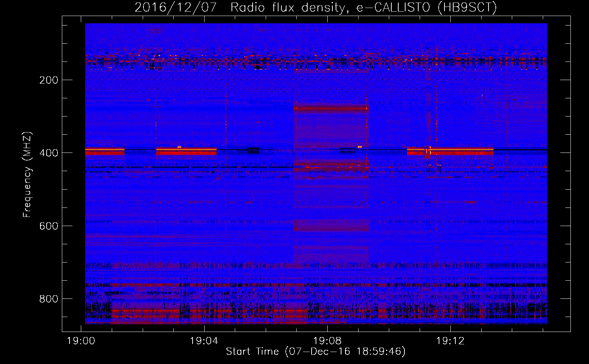Click the "Frequency (MHZ)" axis label
This screenshot has width=589, height=364.
27,175
